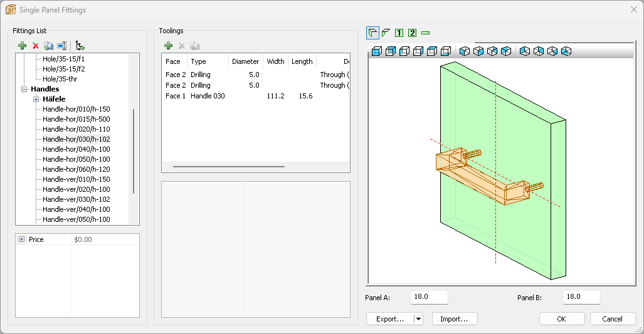Click the green plus icon in Toolings
This screenshot has height=334, width=644.
(168, 46)
